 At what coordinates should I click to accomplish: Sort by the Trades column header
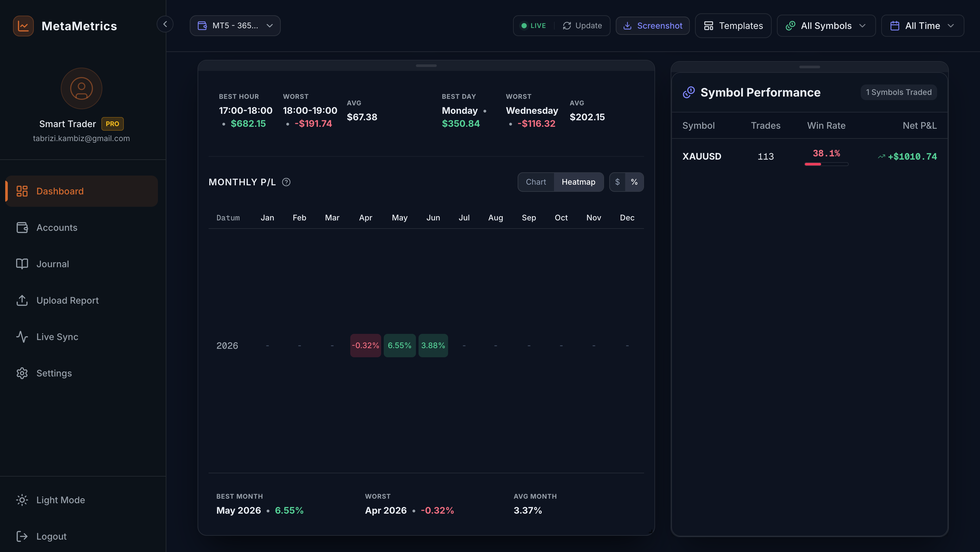[x=766, y=125]
